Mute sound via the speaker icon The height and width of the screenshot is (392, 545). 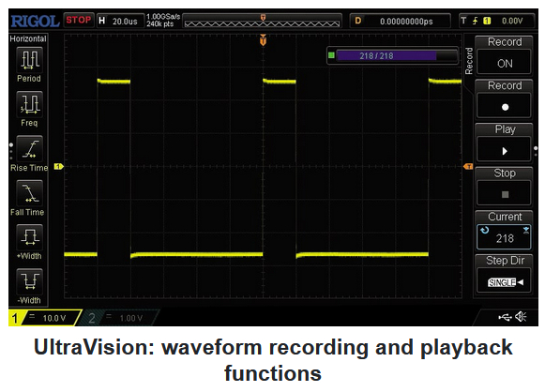click(521, 317)
